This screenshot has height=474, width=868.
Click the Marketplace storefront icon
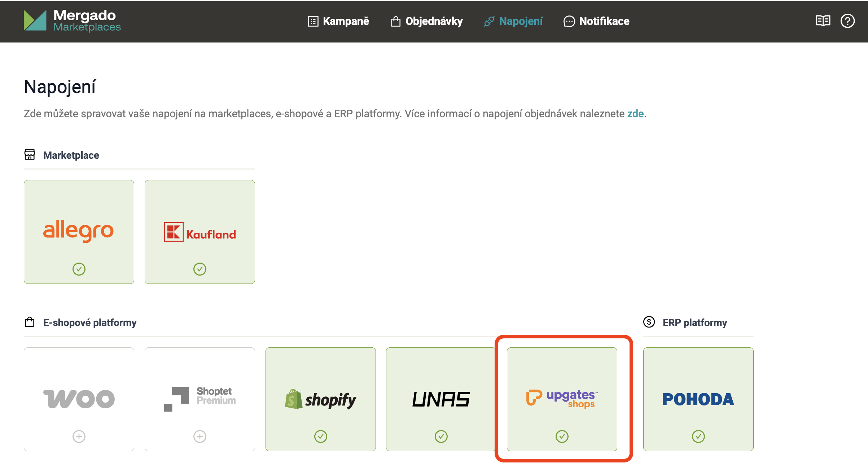pyautogui.click(x=30, y=155)
